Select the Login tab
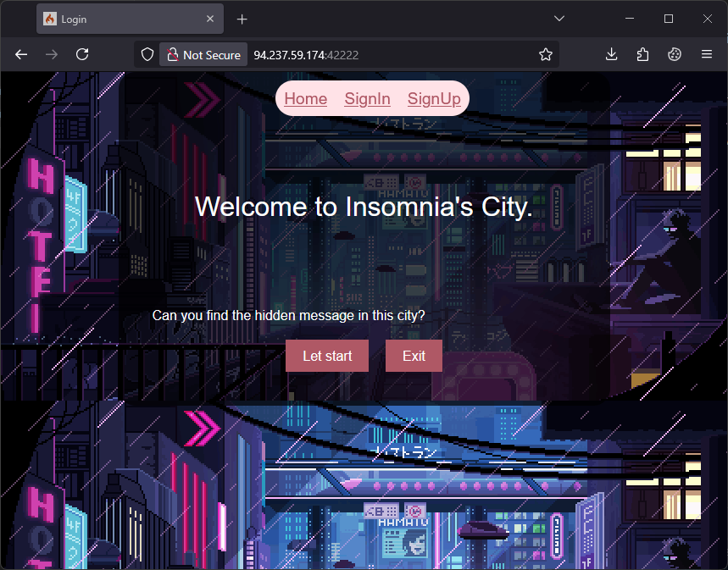This screenshot has width=728, height=570. 119,19
